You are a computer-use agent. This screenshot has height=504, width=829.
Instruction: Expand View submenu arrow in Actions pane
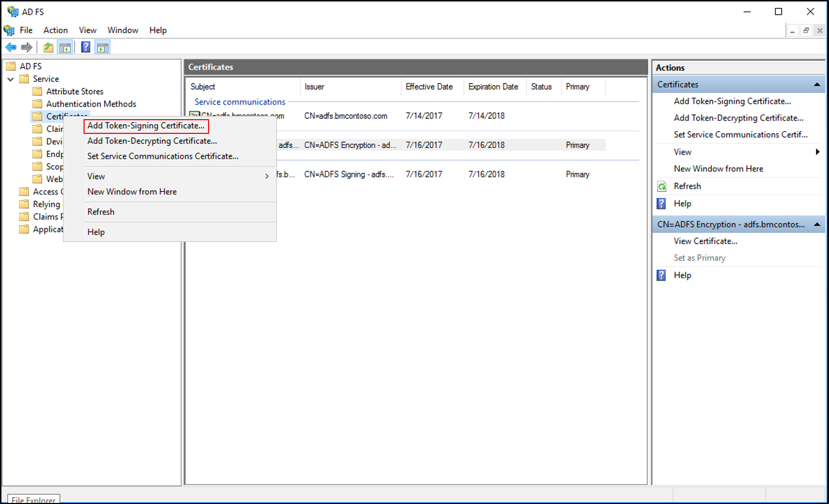coord(817,152)
